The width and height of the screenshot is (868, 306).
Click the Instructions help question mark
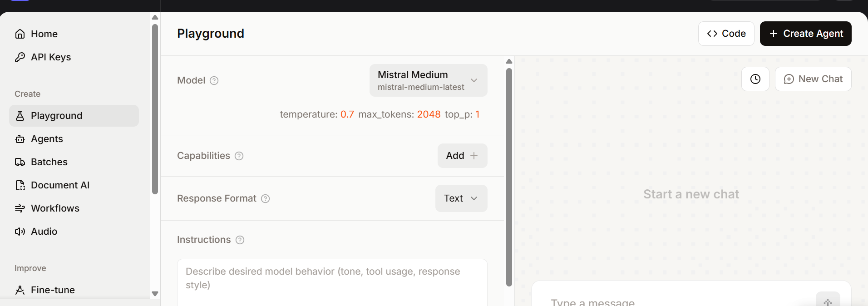[240, 240]
